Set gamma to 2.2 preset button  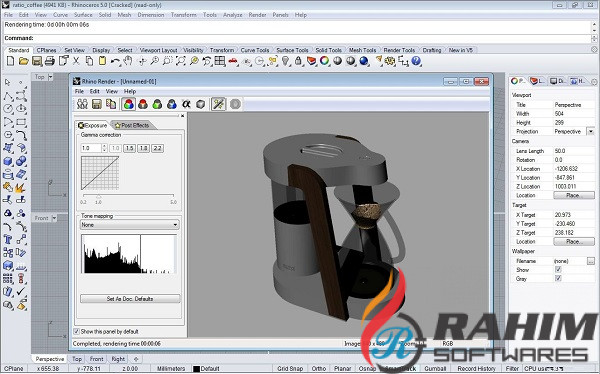click(157, 148)
